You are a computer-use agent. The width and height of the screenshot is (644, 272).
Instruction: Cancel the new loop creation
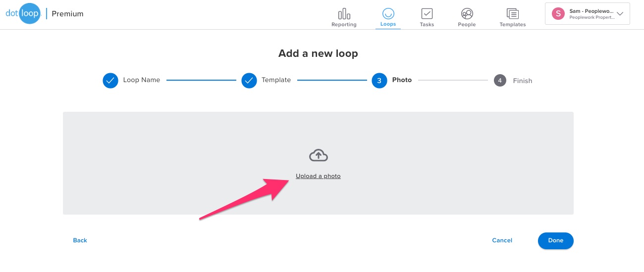[x=502, y=240]
